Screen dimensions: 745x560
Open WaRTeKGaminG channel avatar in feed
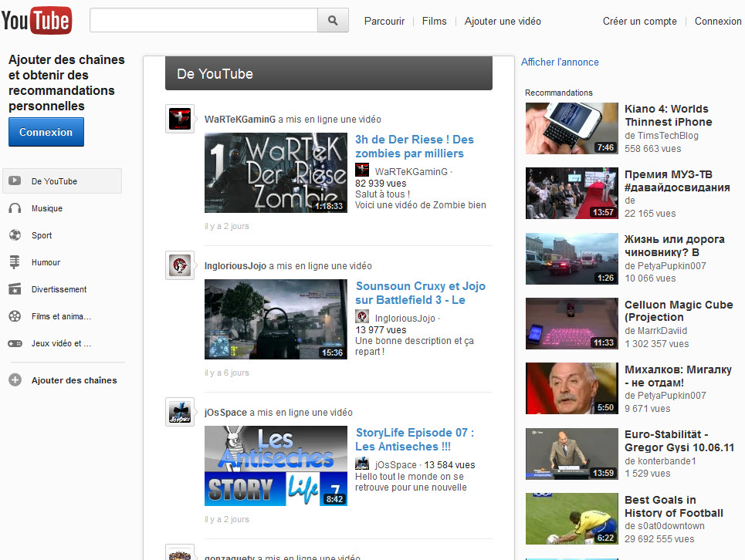180,119
